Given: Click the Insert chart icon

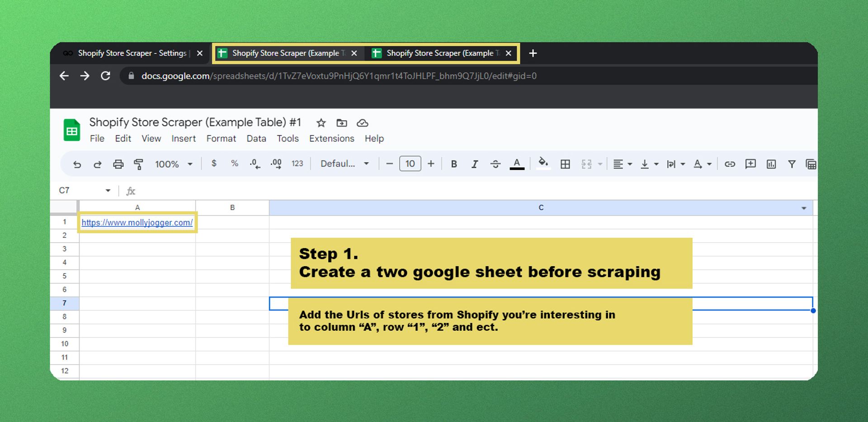Looking at the screenshot, I should tap(771, 164).
